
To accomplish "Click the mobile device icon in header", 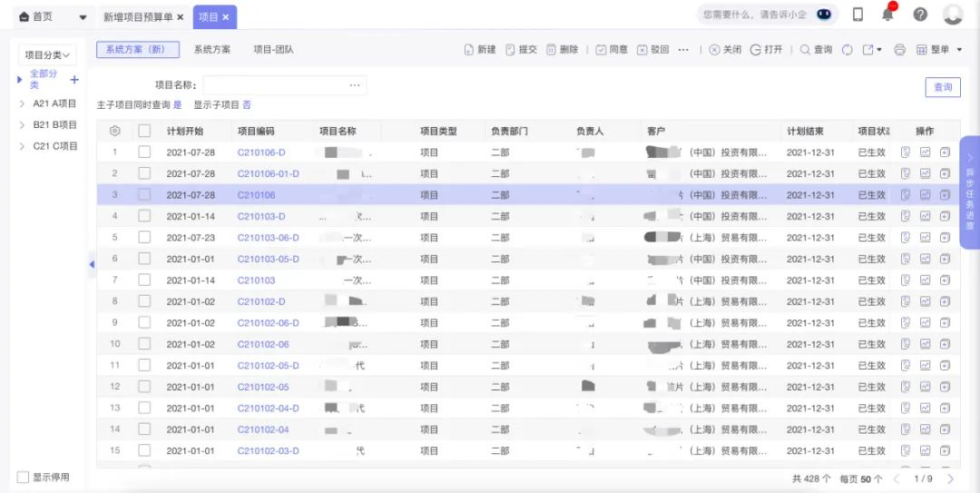I will [857, 15].
